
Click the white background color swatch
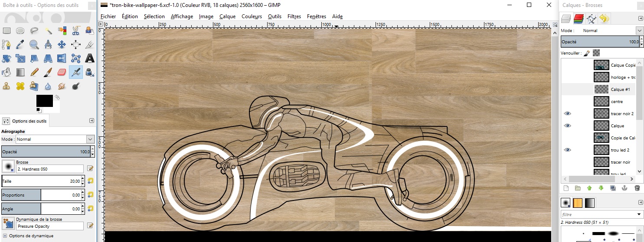coord(56,107)
